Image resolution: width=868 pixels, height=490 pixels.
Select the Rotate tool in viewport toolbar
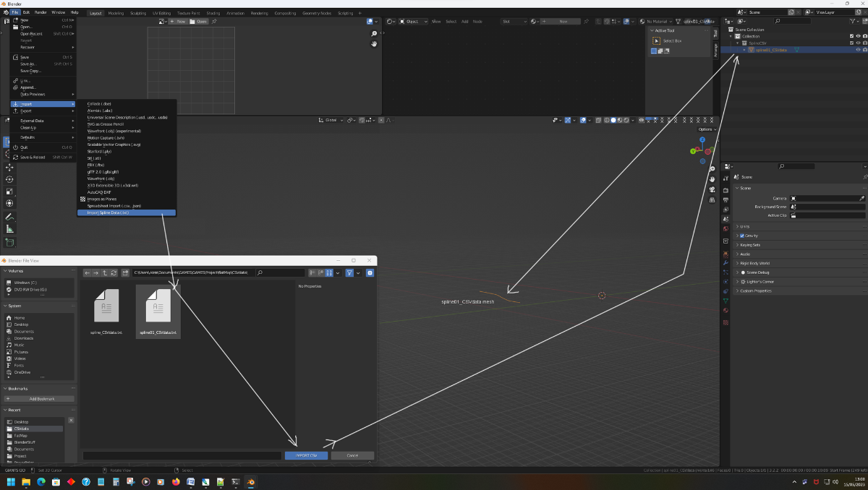(x=9, y=179)
